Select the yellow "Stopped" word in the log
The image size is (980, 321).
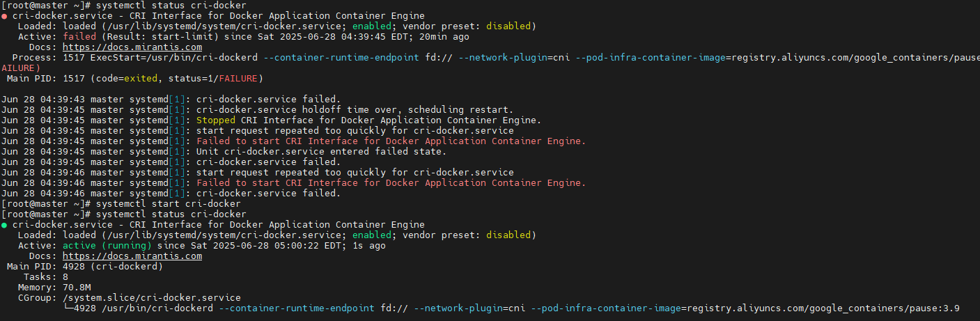pyautogui.click(x=216, y=120)
